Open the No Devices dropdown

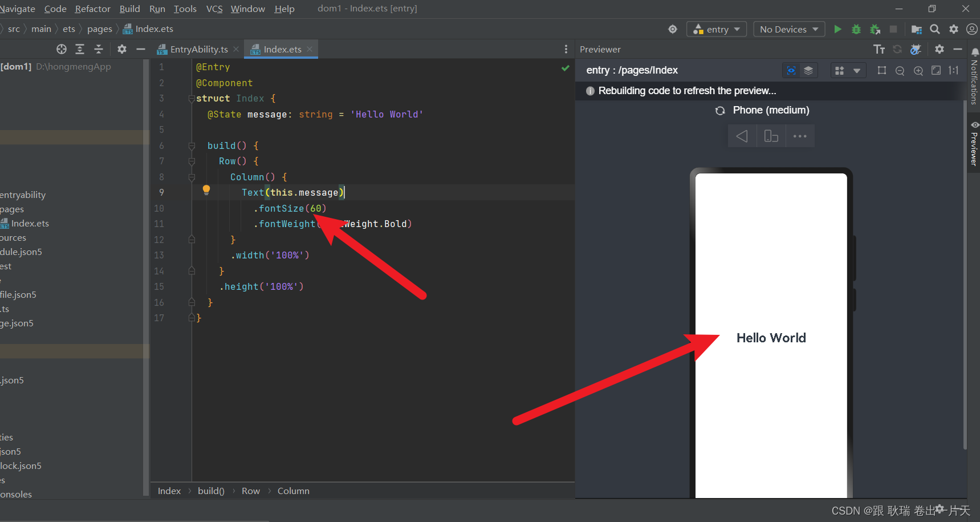(789, 29)
